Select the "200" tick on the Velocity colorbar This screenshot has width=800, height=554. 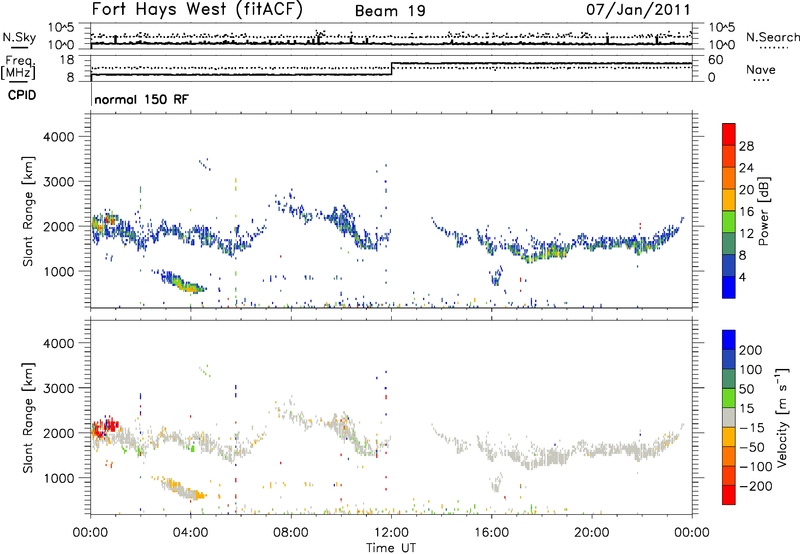pos(751,350)
